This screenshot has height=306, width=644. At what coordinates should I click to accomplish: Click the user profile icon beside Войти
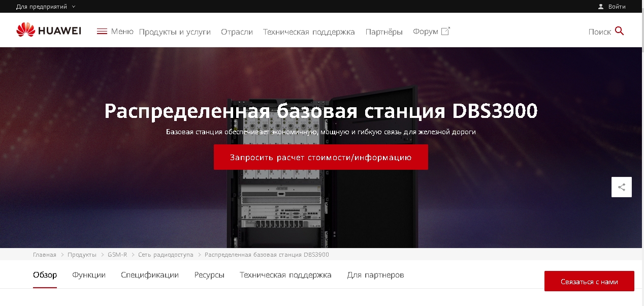(601, 7)
